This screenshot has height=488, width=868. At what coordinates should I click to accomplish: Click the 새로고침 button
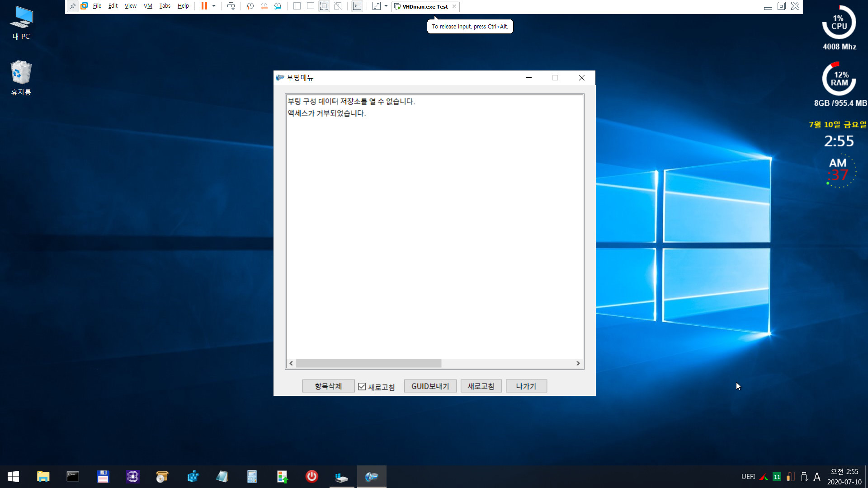[x=481, y=386]
